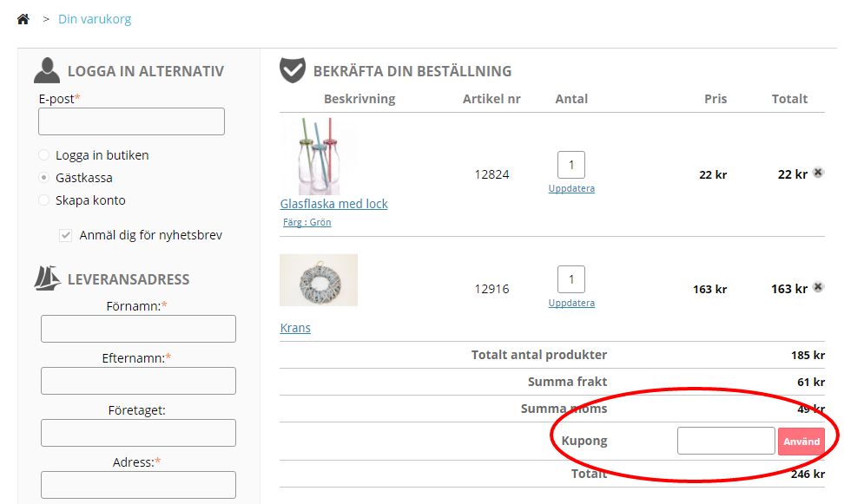Toggle the Anmäl dig för nyhetsbrev checkbox
This screenshot has height=504, width=844.
pos(65,235)
